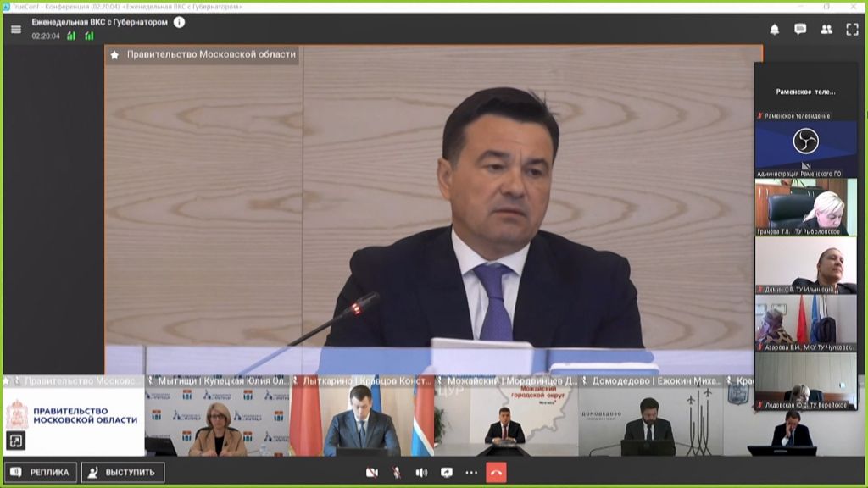Select the Ладовская Ю.В. ТУ Верейское tile

[806, 381]
